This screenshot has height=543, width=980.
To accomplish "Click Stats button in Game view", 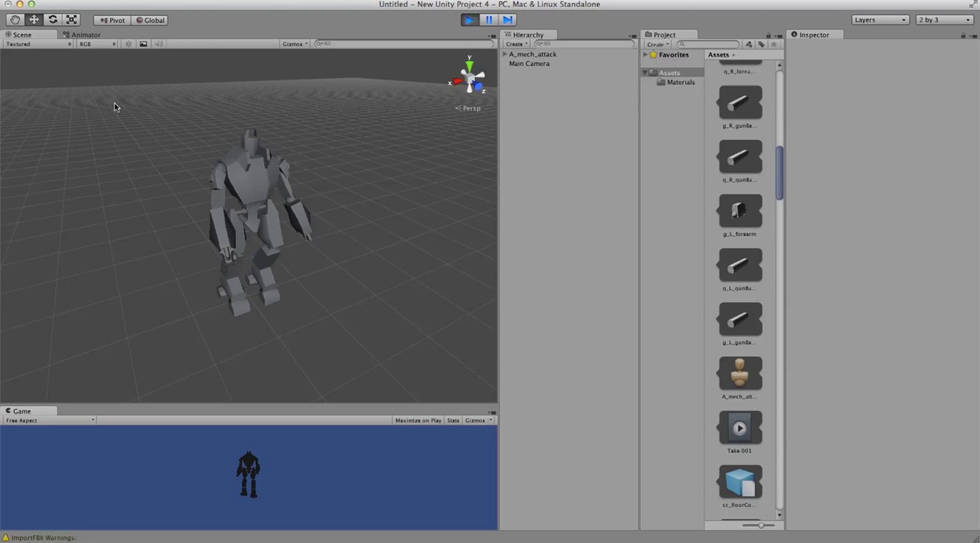I will (x=453, y=420).
